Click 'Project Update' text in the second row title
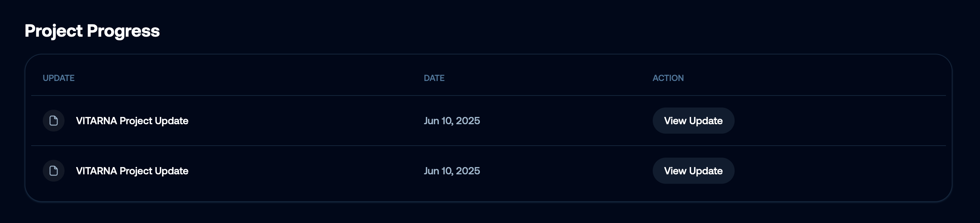This screenshot has width=980, height=223. tap(154, 171)
